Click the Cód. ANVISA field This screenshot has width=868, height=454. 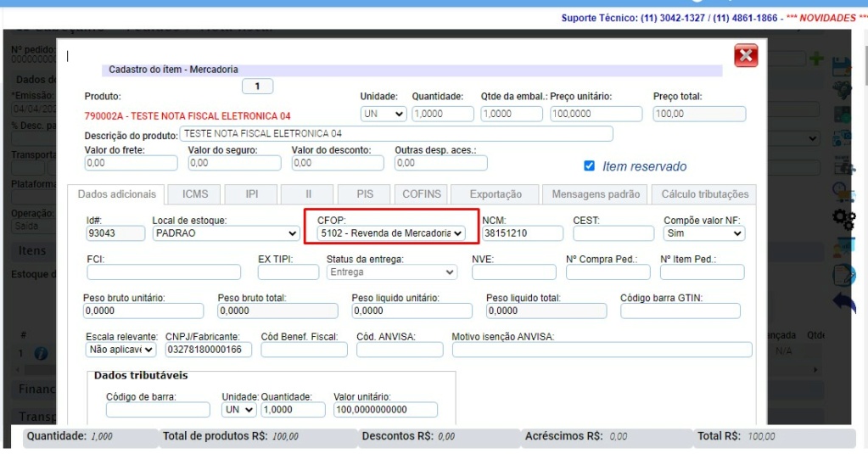[x=400, y=350]
